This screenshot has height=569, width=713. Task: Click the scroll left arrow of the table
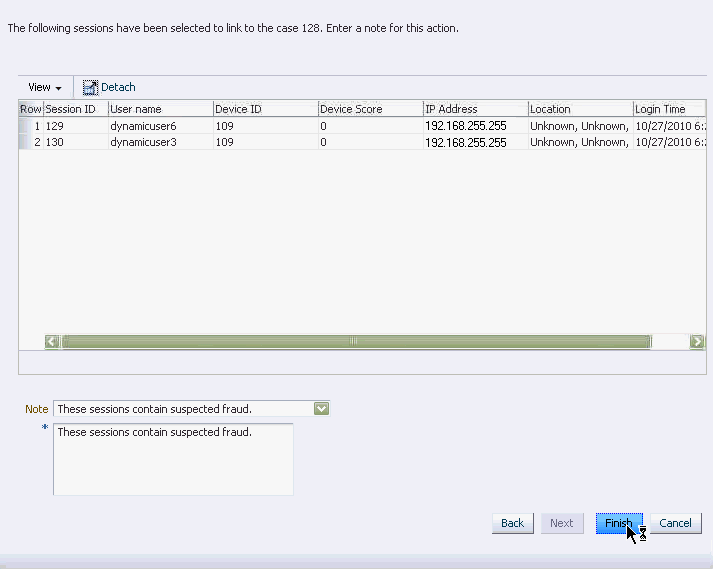(x=52, y=342)
